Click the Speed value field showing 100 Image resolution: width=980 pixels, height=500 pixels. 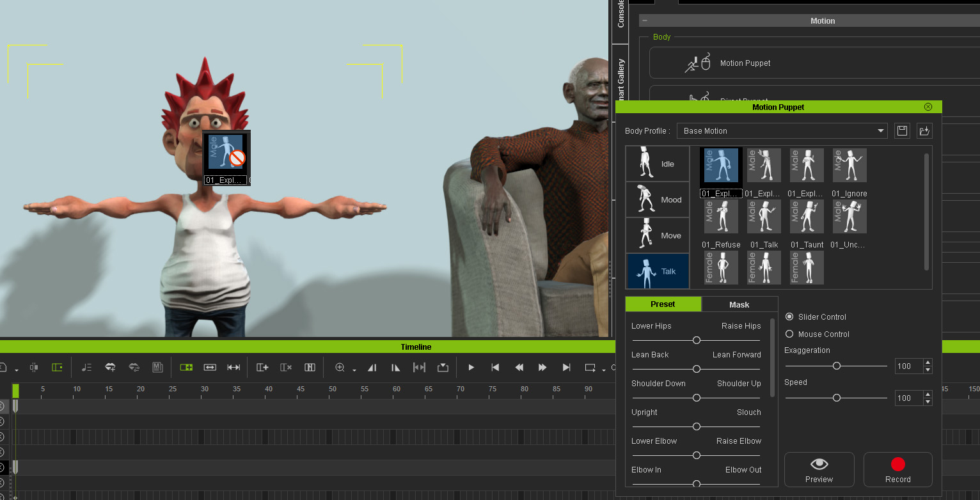pyautogui.click(x=908, y=398)
